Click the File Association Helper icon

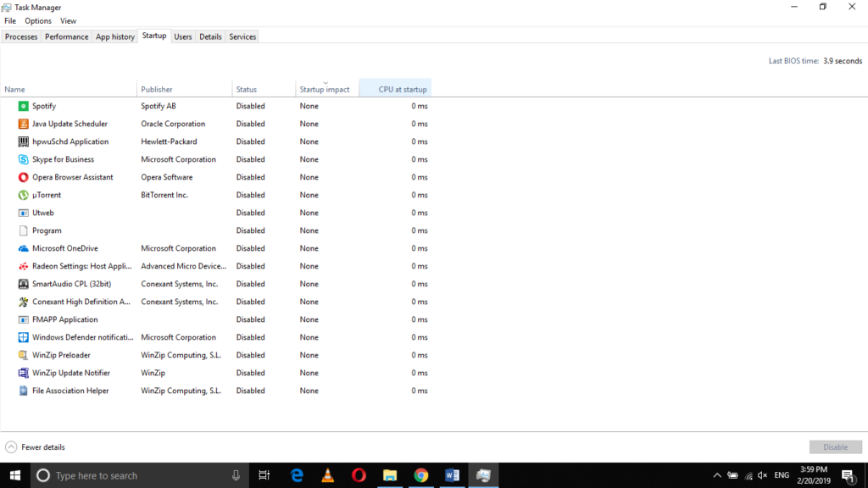click(x=23, y=391)
